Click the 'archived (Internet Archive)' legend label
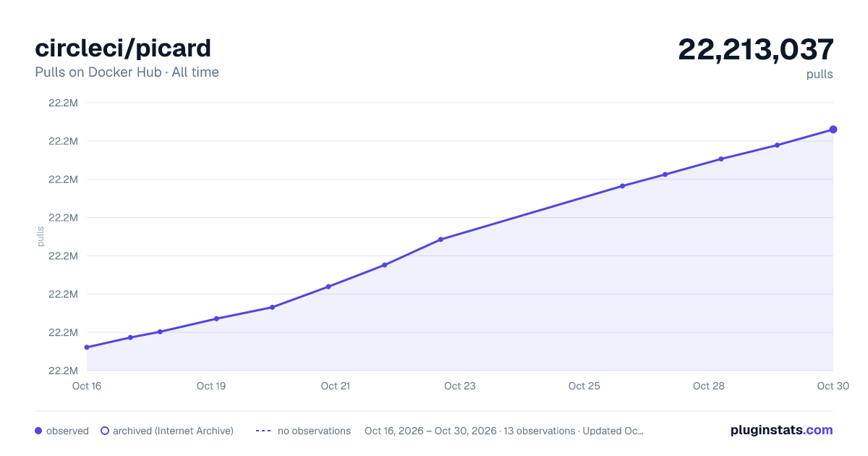868x456 pixels. [x=173, y=431]
